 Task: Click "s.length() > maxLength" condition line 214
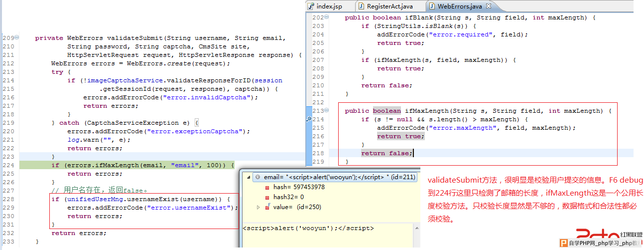tap(472, 119)
